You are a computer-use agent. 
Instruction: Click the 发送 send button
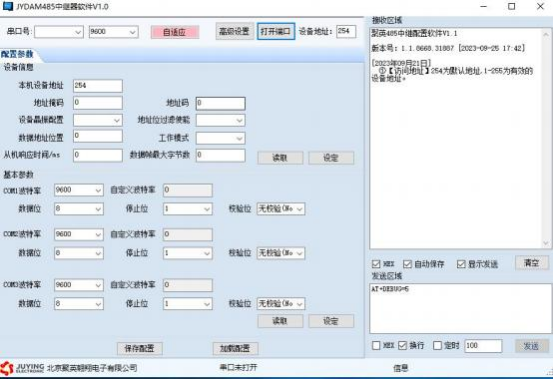[x=532, y=346]
